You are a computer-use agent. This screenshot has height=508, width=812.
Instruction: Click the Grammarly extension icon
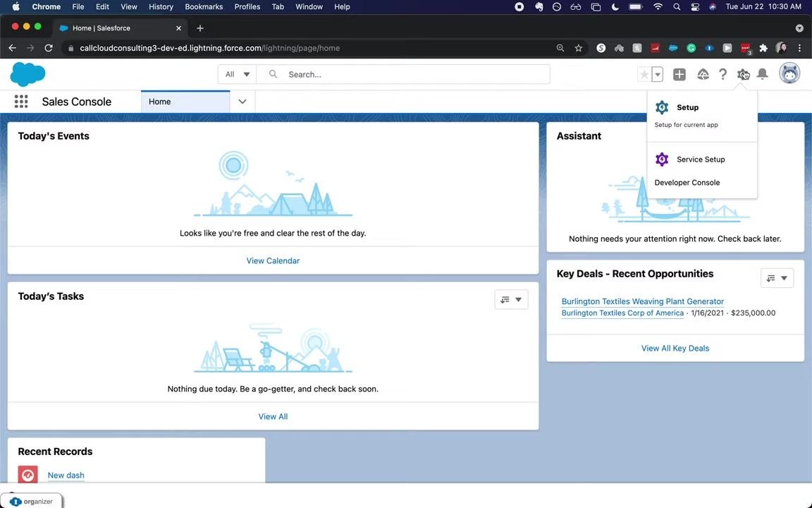point(691,48)
